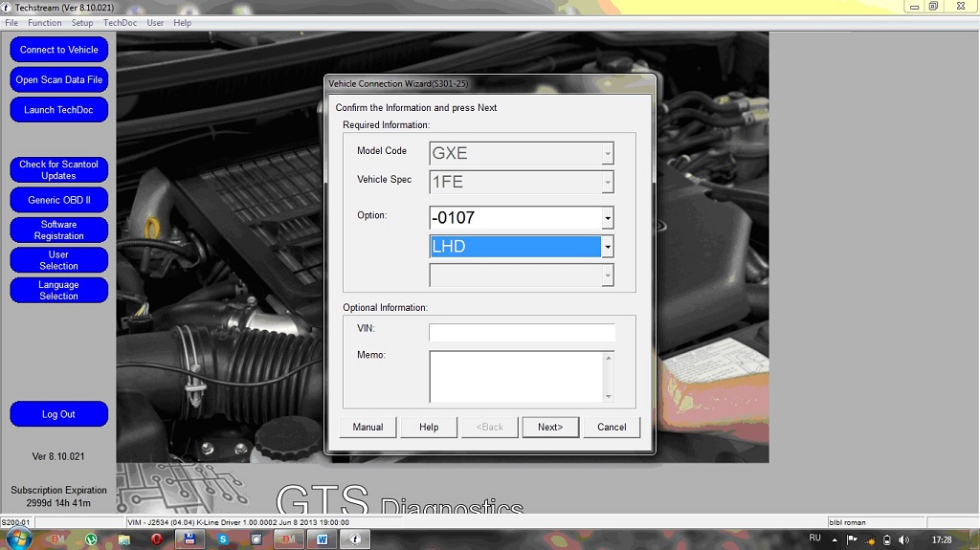Expand the Vehicle Spec 1FE dropdown
Viewport: 980px width, 550px height.
tap(608, 182)
